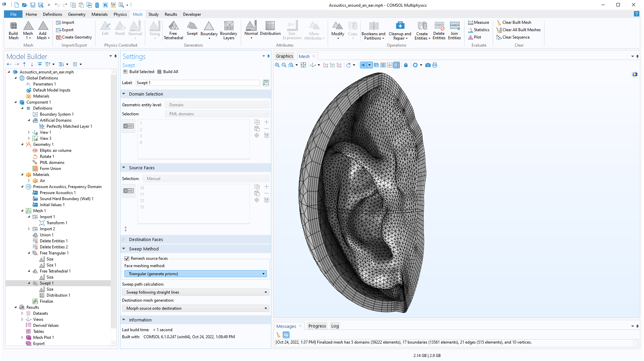644x361 pixels.
Task: Click Clear Built Mesh
Action: coord(514,22)
